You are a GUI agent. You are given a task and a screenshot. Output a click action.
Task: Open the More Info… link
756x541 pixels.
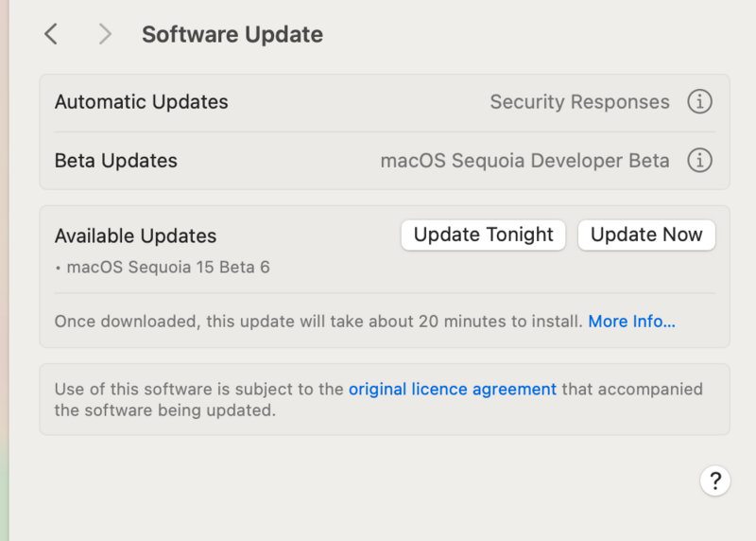(x=631, y=322)
